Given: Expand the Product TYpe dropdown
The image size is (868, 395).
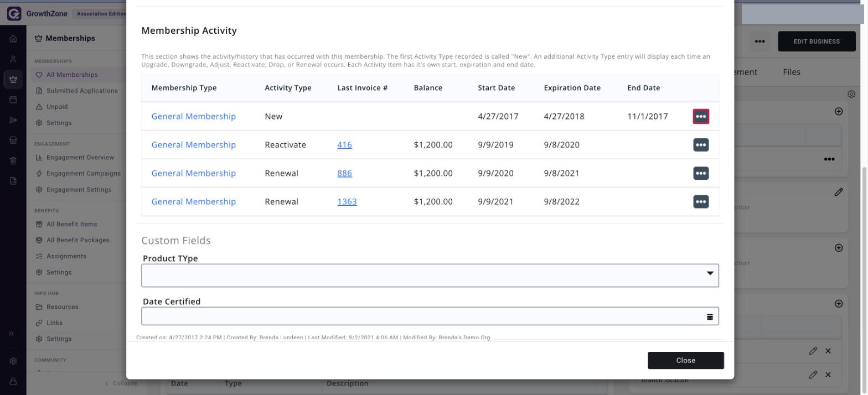Looking at the screenshot, I should coord(430,276).
